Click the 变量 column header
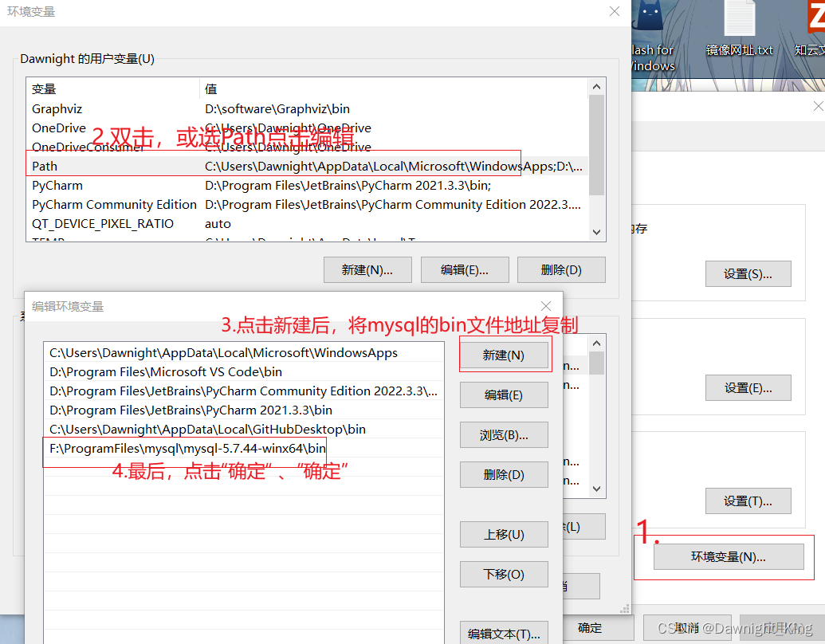Screen dimensions: 825x644 tap(112, 89)
